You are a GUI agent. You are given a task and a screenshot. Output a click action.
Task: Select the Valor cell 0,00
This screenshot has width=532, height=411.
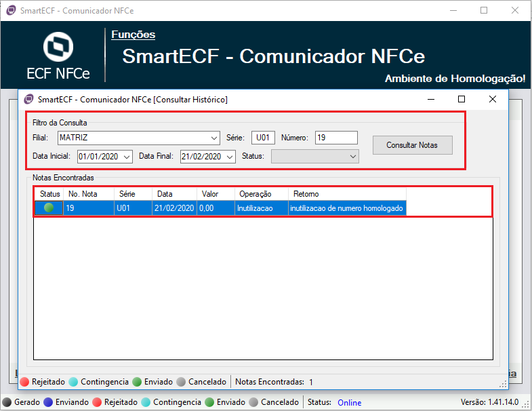click(216, 208)
